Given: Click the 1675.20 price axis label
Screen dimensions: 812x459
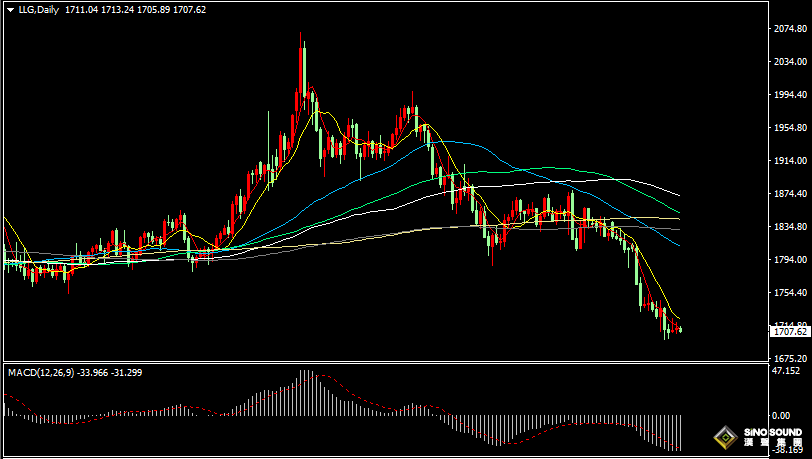Looking at the screenshot, I should pos(790,358).
